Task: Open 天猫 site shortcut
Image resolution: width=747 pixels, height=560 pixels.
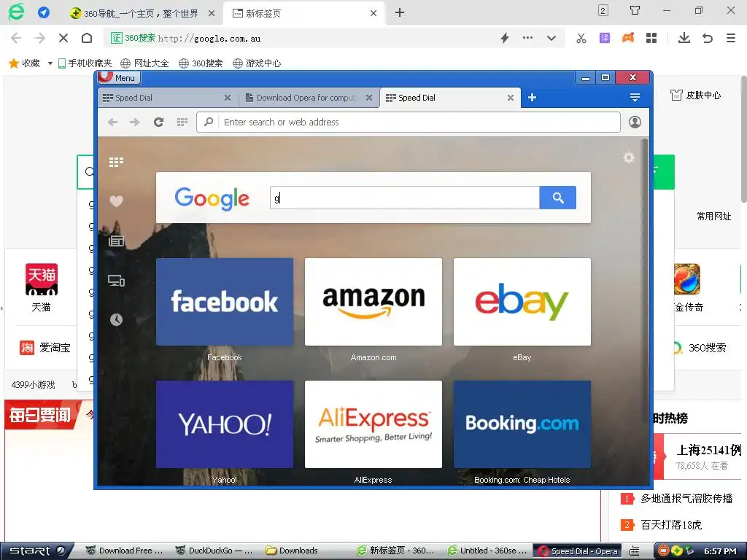Action: pyautogui.click(x=41, y=287)
